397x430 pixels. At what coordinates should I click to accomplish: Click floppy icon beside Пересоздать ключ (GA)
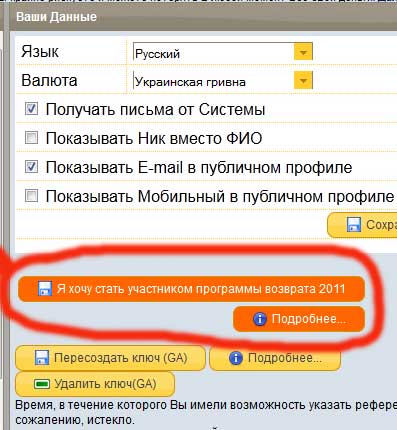(42, 358)
